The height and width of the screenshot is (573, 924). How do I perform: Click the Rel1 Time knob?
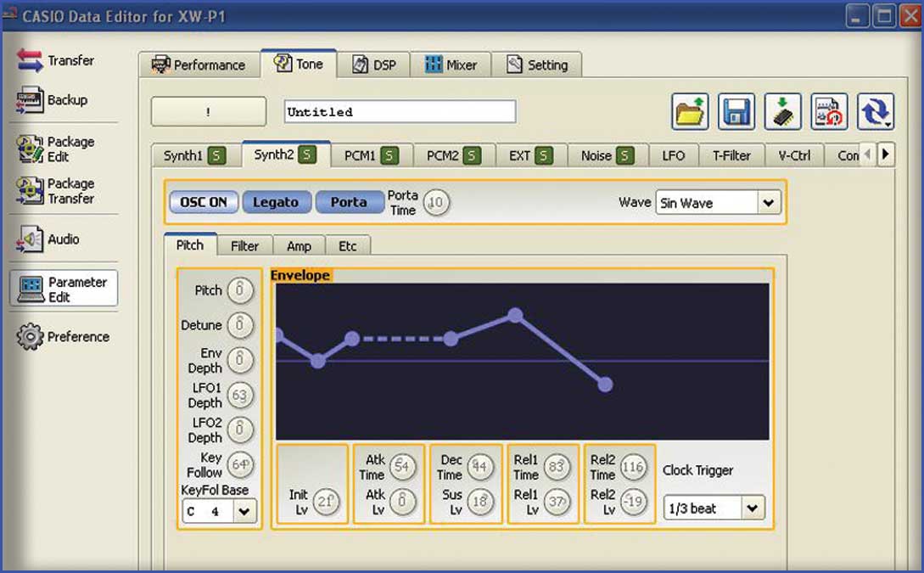(557, 466)
